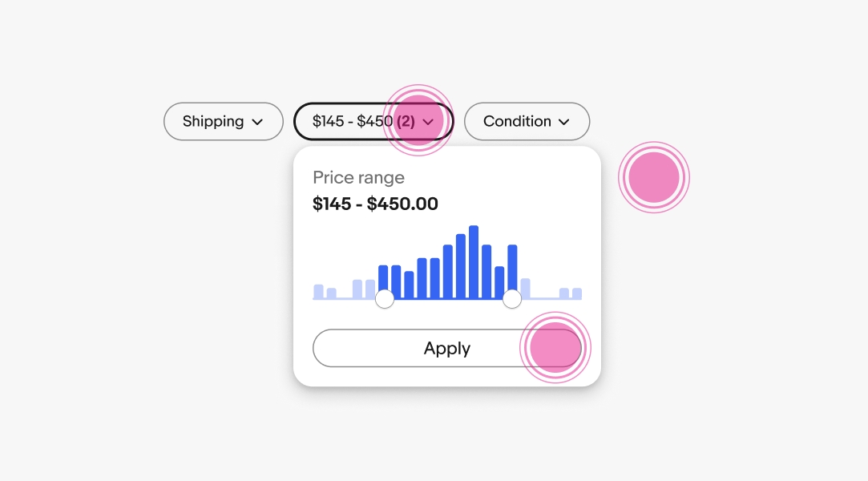Viewport: 868px width, 481px height.
Task: Click the pink circle right of the popup
Action: point(654,178)
